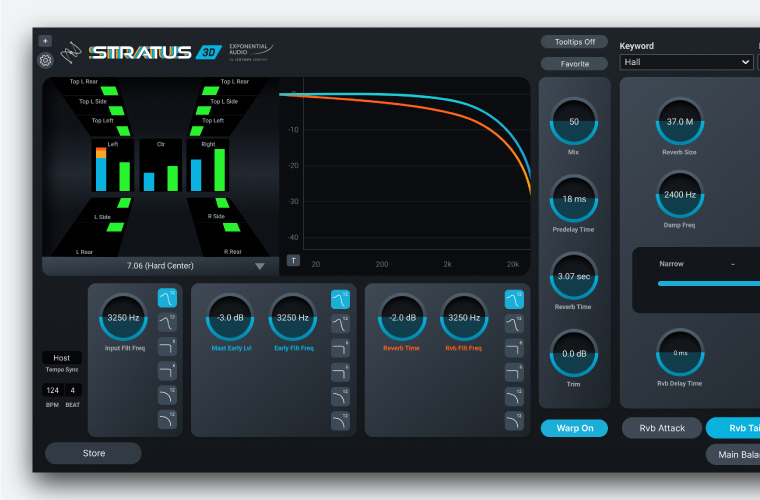Toggle the Tooltips Off button

[x=574, y=42]
